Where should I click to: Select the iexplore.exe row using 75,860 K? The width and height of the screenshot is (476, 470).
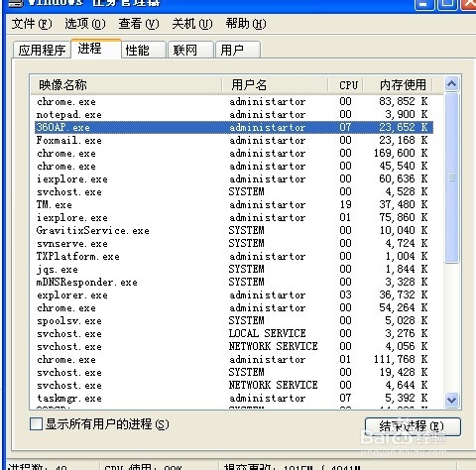(234, 217)
